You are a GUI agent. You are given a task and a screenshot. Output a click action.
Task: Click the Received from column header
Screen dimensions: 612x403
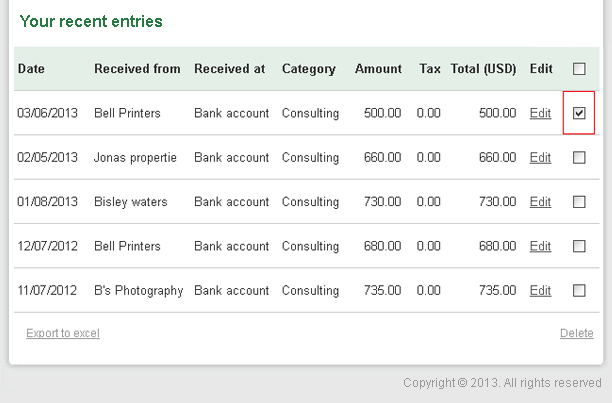tap(137, 69)
